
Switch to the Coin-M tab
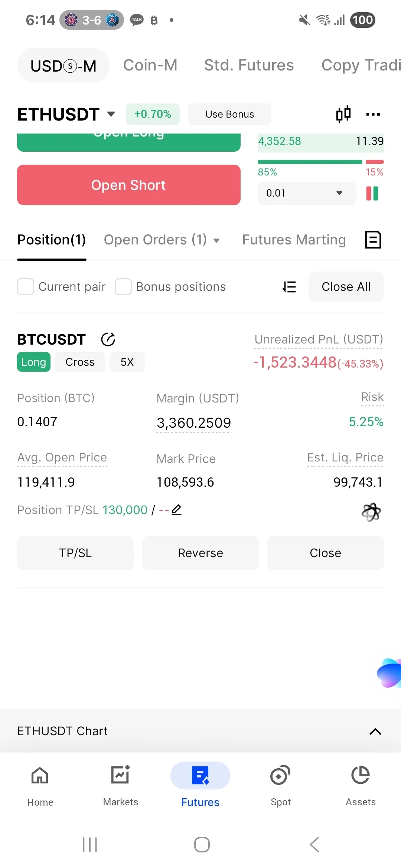click(x=150, y=65)
